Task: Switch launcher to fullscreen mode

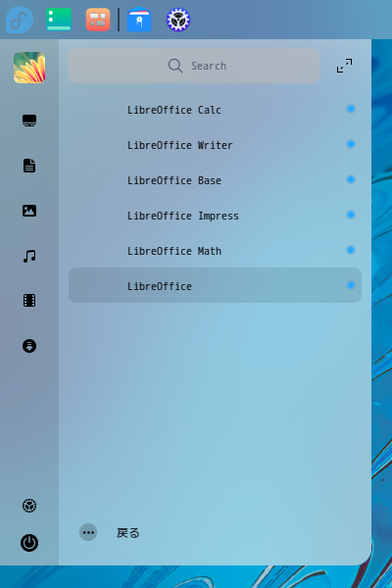Action: click(x=344, y=66)
